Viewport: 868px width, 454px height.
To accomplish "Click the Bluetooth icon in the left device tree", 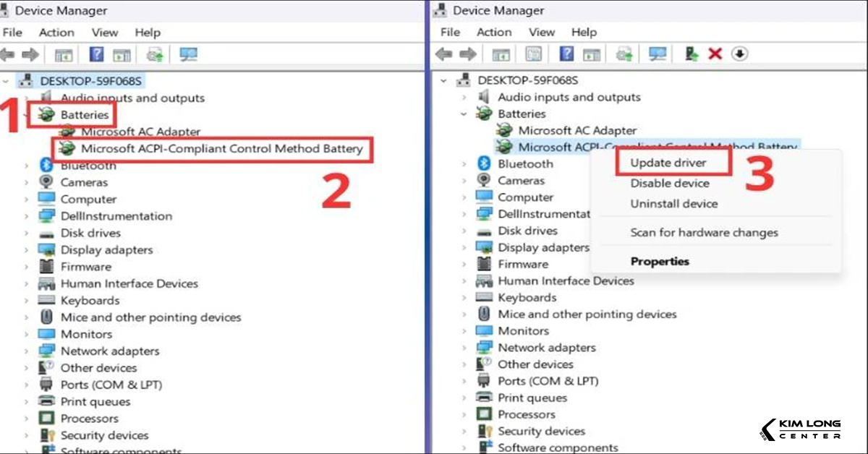I will [46, 166].
